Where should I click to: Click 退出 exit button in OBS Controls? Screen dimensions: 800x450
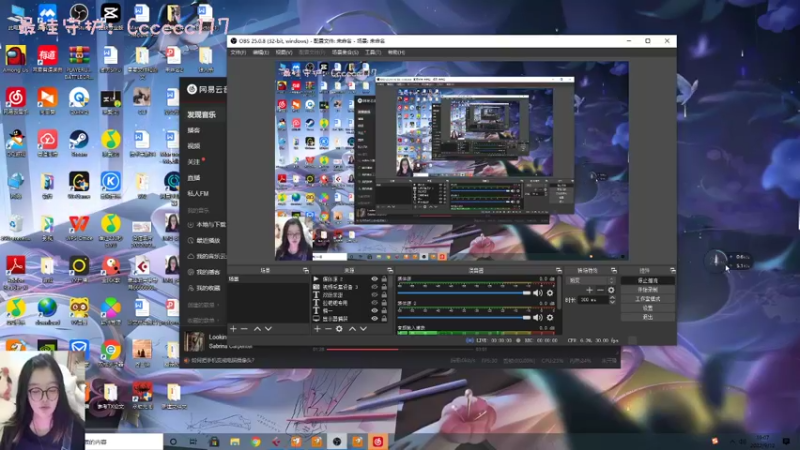pos(647,317)
